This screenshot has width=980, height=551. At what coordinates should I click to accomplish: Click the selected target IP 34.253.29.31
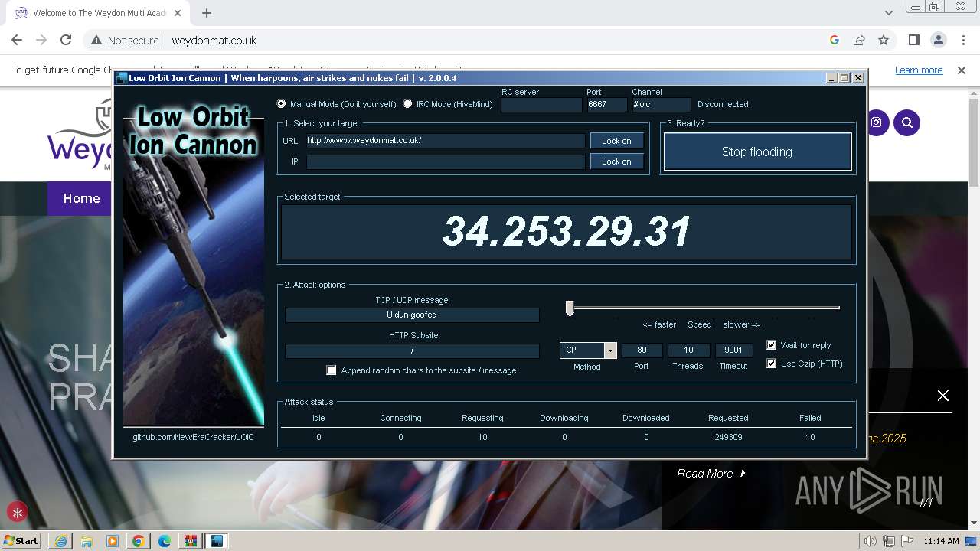(567, 231)
